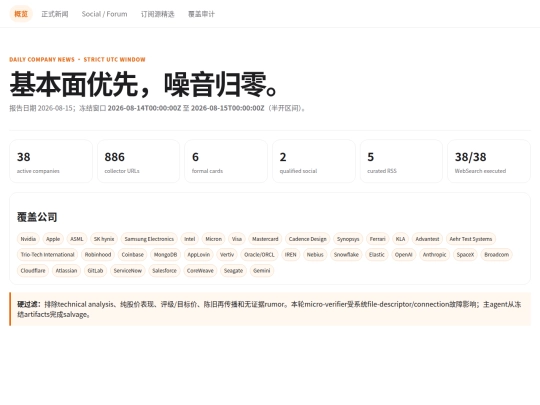
Task: Select the Mastercard chip
Action: pyautogui.click(x=265, y=239)
